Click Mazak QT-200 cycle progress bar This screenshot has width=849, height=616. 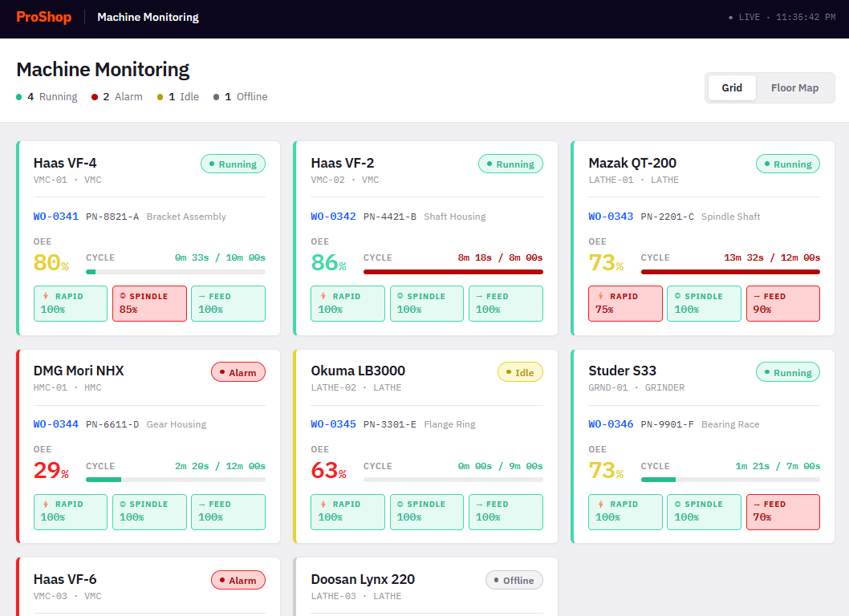pyautogui.click(x=730, y=272)
